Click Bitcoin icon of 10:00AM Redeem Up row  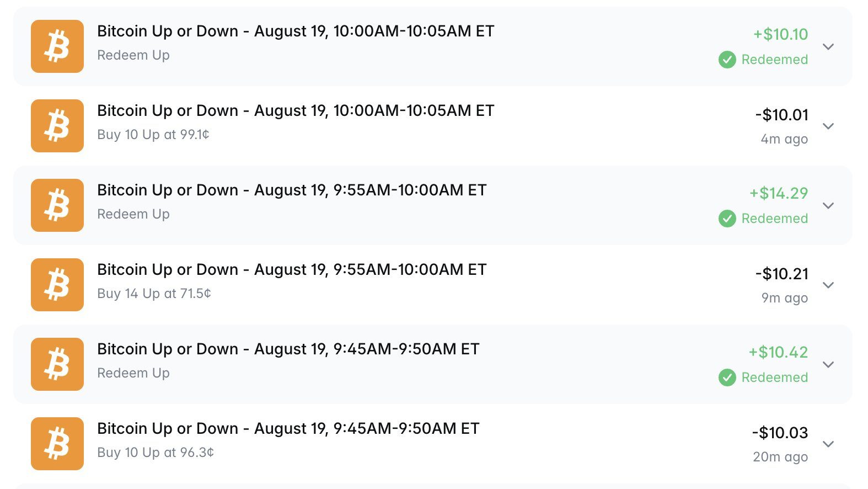tap(57, 46)
